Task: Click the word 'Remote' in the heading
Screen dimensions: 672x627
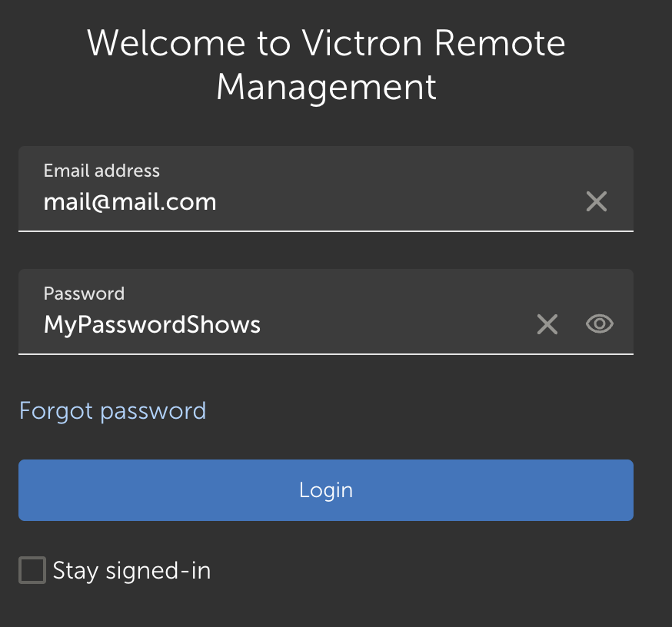Action: 500,44
